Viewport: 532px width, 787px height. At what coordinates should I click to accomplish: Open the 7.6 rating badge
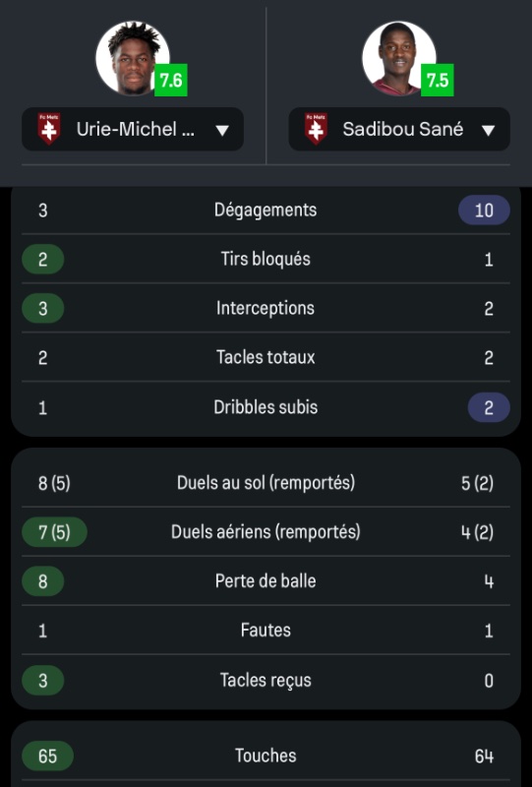tap(171, 80)
